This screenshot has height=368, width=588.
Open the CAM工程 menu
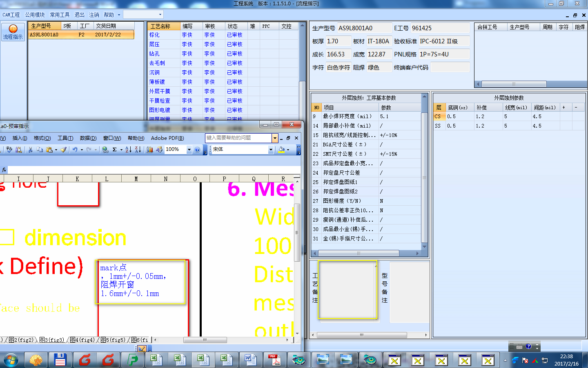point(11,15)
